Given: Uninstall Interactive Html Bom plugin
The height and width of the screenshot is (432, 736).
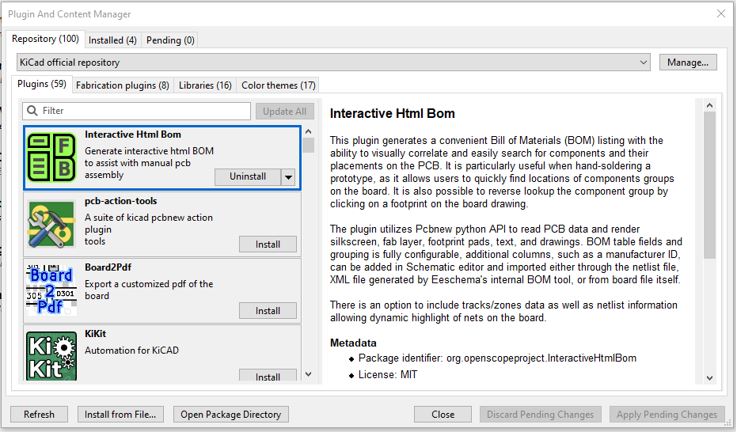Looking at the screenshot, I should [248, 176].
